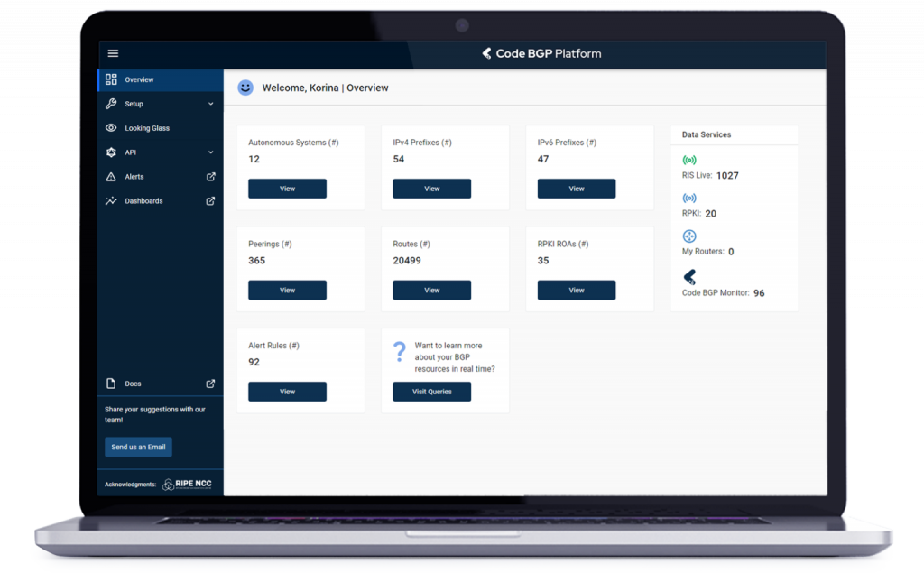Open the hamburger menu icon

tap(113, 53)
